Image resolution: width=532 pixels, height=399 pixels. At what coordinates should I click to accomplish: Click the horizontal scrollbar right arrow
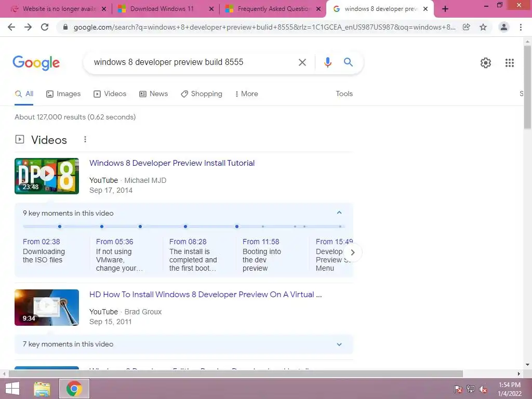[x=519, y=374]
